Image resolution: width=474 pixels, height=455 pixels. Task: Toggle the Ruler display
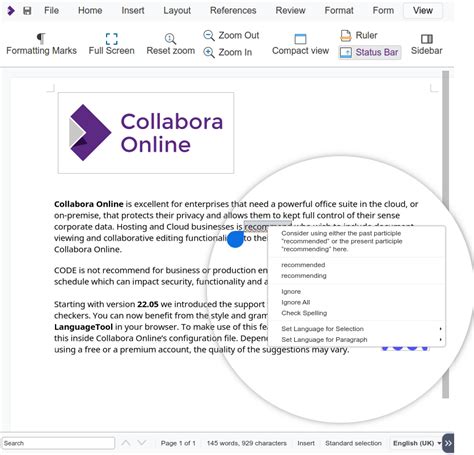(x=359, y=35)
